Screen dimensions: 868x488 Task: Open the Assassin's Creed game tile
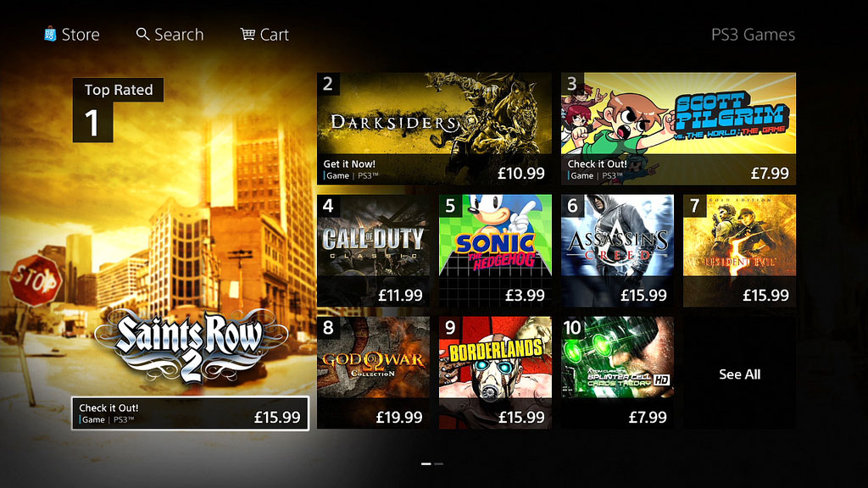[617, 251]
